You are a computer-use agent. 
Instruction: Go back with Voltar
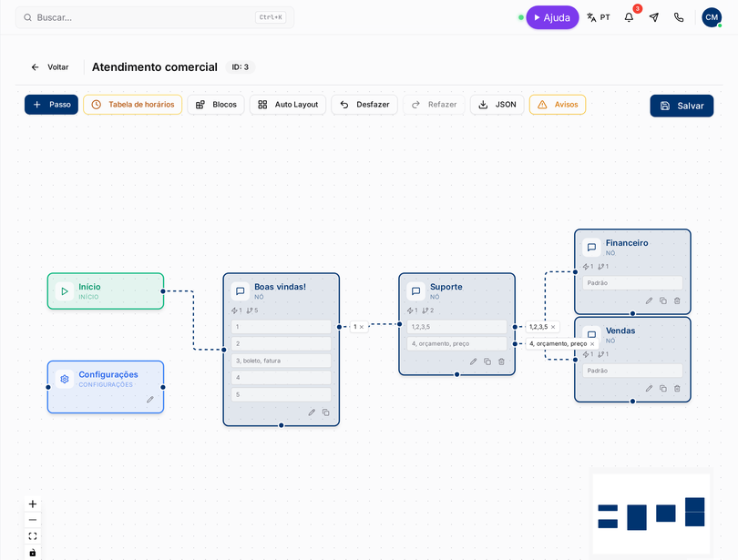click(50, 67)
